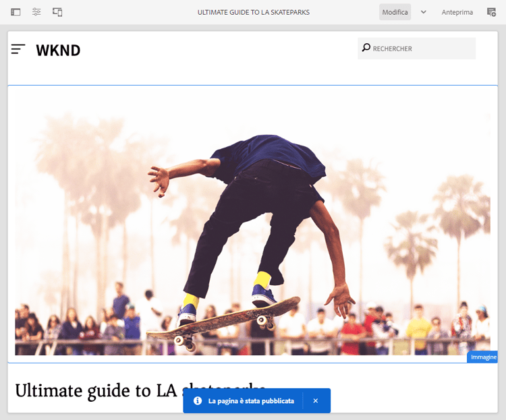The height and width of the screenshot is (420, 506).
Task: Click the Immagine component label
Action: 483,357
